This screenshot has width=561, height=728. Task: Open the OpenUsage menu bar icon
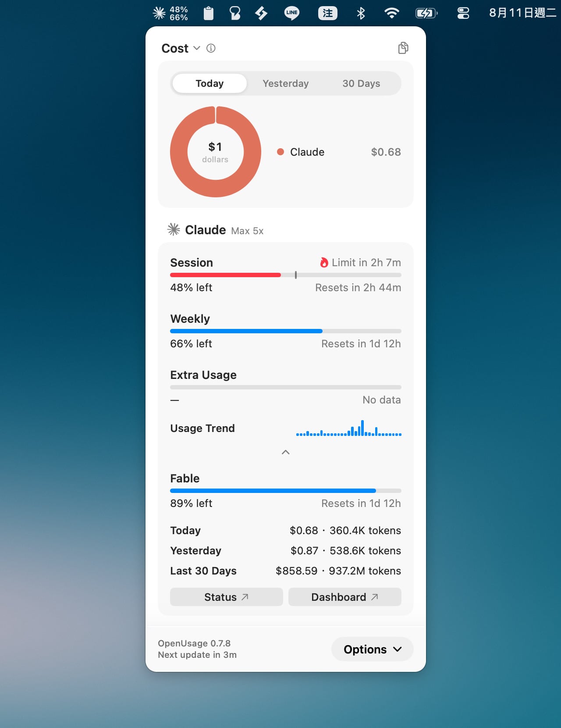[170, 13]
